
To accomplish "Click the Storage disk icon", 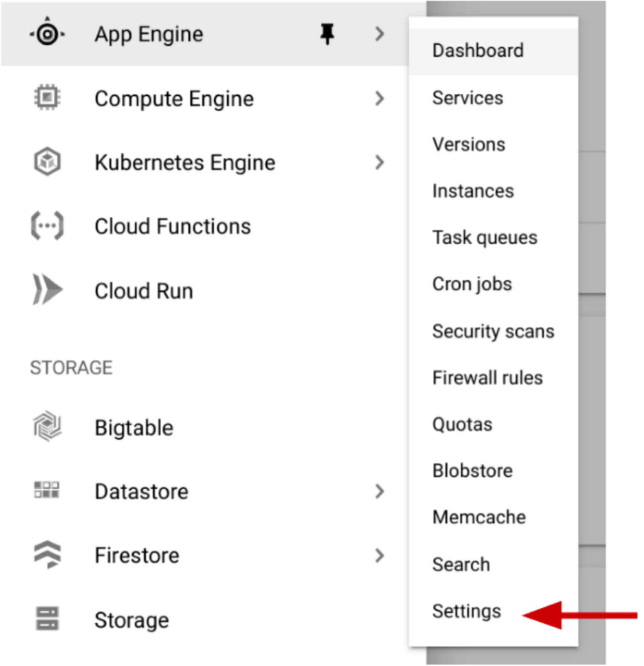I will tap(47, 619).
